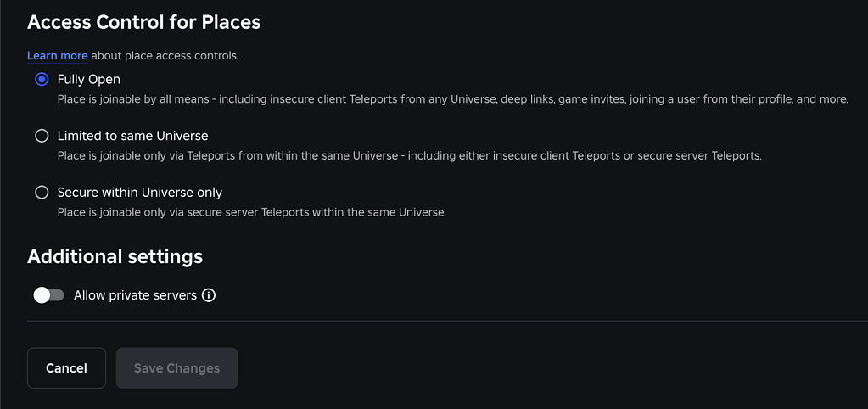Open the Learn more link

point(58,56)
